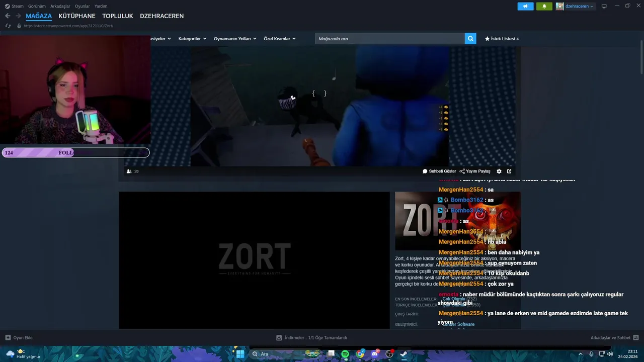Open volume control in system tray
Image resolution: width=644 pixels, height=362 pixels.
coord(610,354)
